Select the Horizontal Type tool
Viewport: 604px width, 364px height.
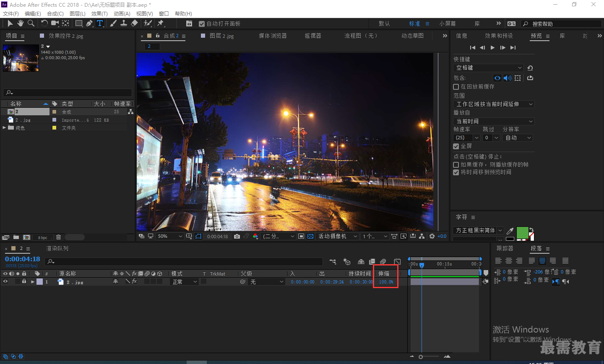pos(100,23)
